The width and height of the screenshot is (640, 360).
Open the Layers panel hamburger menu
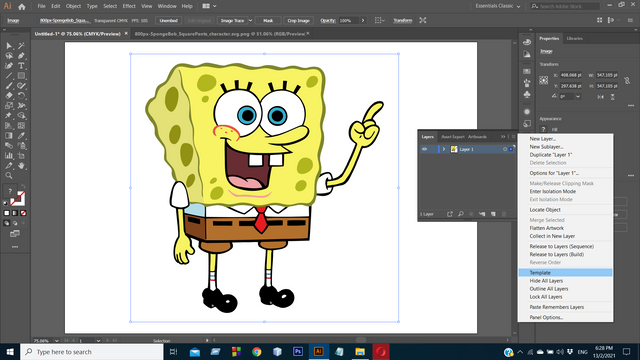click(x=513, y=137)
